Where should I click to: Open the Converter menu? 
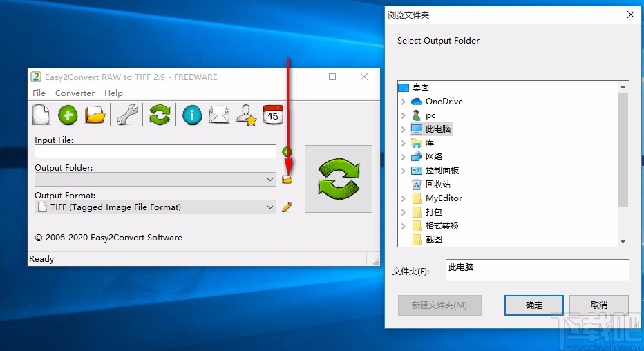pos(75,93)
